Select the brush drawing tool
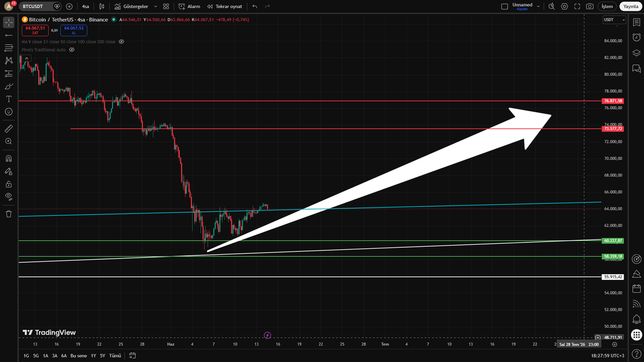This screenshot has width=644, height=362. [x=9, y=86]
